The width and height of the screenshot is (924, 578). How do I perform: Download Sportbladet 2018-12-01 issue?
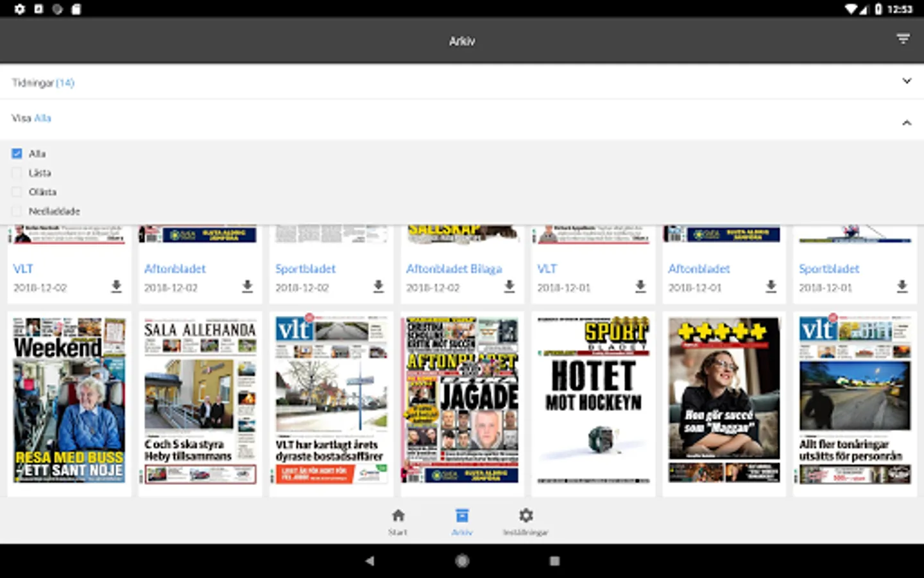pos(902,286)
